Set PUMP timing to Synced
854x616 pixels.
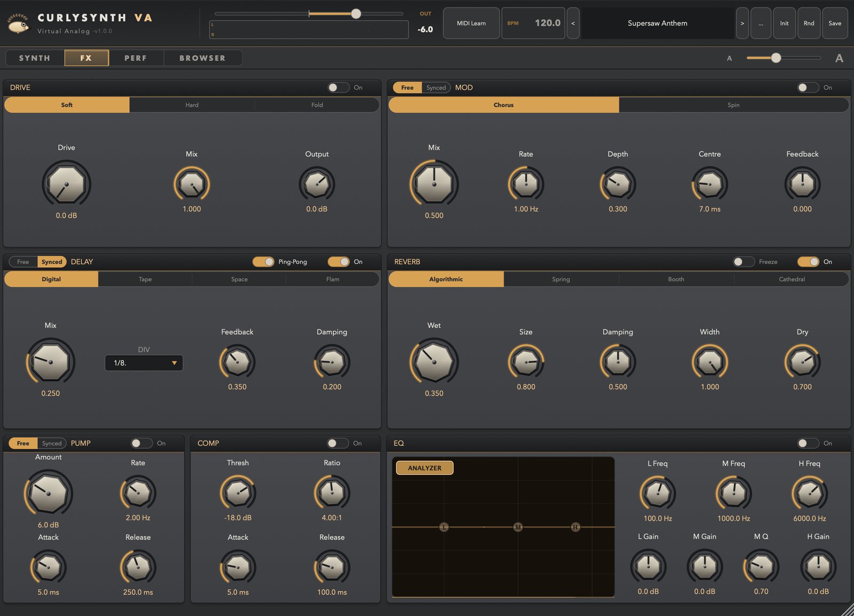click(x=52, y=443)
